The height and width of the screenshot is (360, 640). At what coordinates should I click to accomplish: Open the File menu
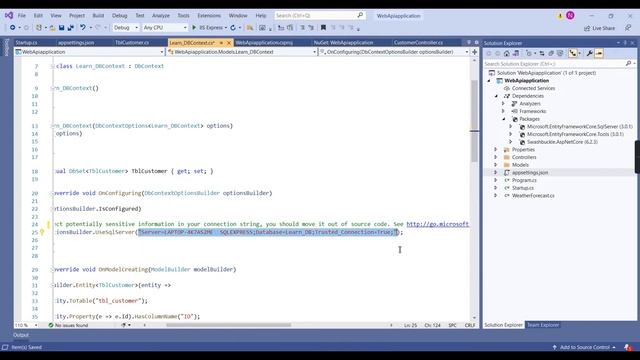pyautogui.click(x=22, y=16)
